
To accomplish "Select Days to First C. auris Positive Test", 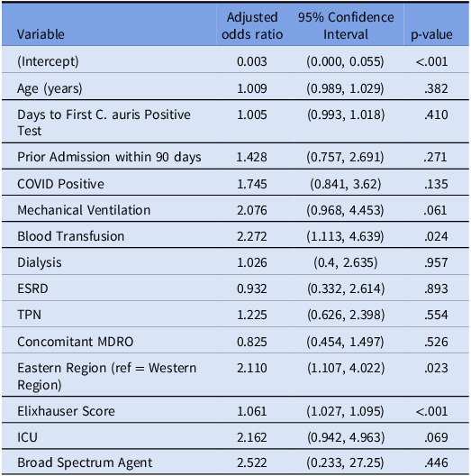I will point(104,123).
